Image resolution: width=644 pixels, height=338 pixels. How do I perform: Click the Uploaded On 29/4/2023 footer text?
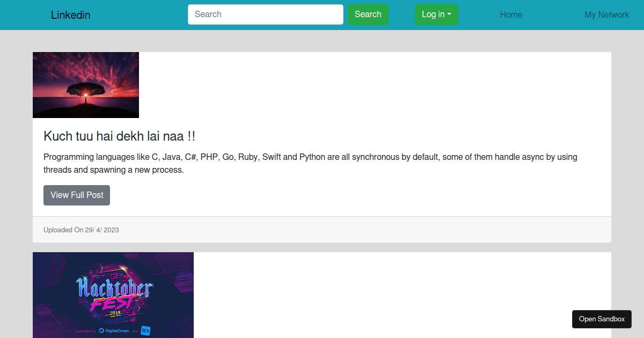(80, 230)
